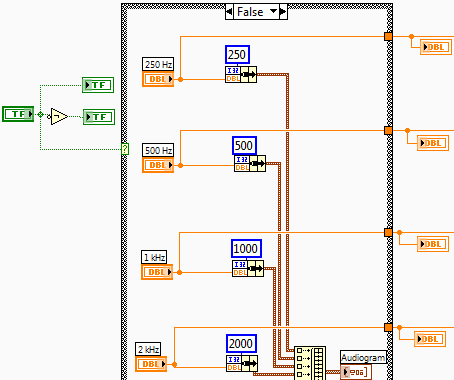This screenshot has width=454, height=380.
Task: Click the NOT gate icon
Action: click(x=59, y=116)
